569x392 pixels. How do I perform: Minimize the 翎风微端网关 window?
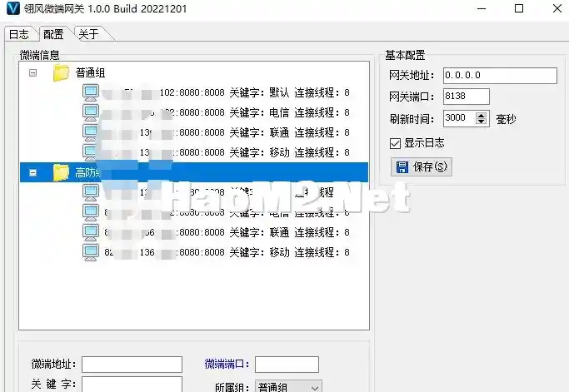pyautogui.click(x=482, y=8)
